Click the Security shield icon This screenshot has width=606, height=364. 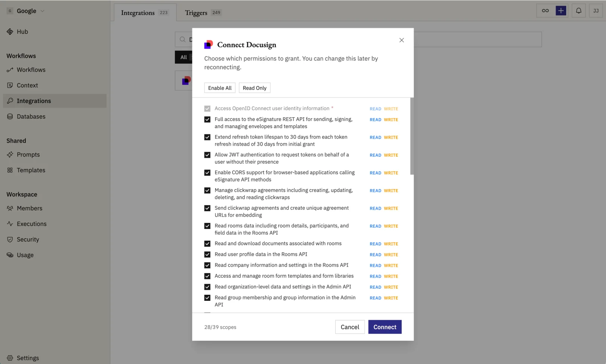[x=10, y=240]
